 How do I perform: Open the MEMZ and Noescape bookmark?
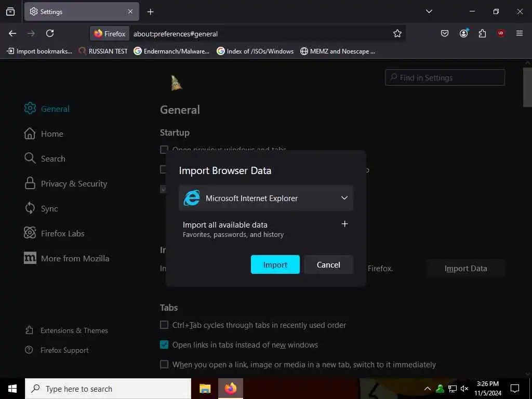(x=338, y=51)
